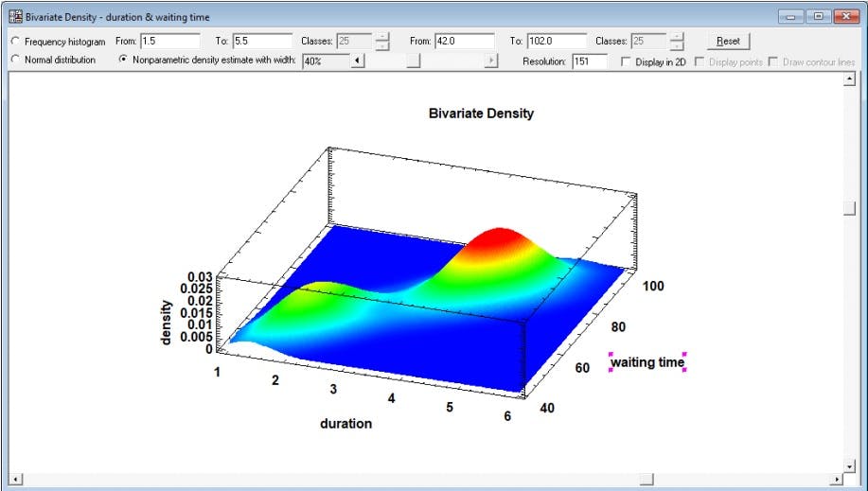Screen dimensions: 868x491
Task: Enable the Display in 2D checkbox
Action: point(626,62)
